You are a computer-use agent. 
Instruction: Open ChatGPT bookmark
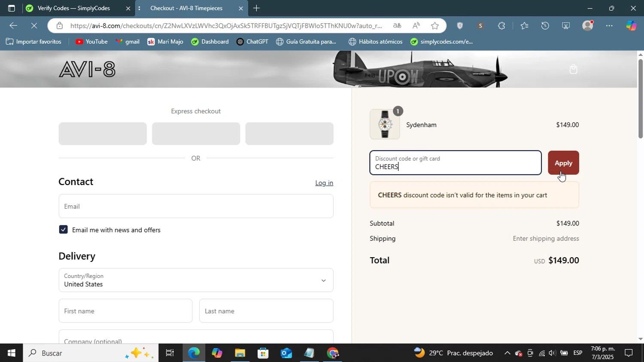tap(252, 42)
